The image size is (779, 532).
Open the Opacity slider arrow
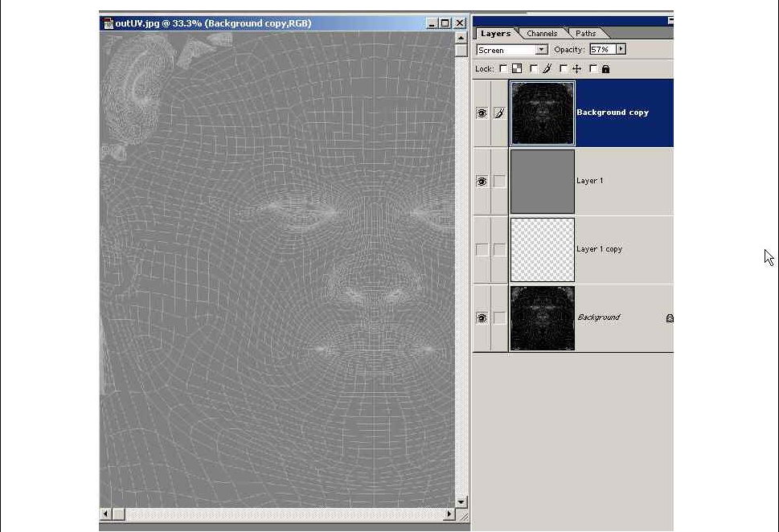[621, 49]
